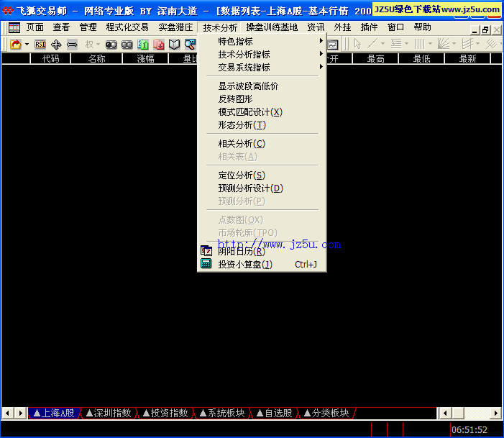The width and height of the screenshot is (504, 438).
Task: Click the tab strip left scroll arrow
Action: (8, 413)
